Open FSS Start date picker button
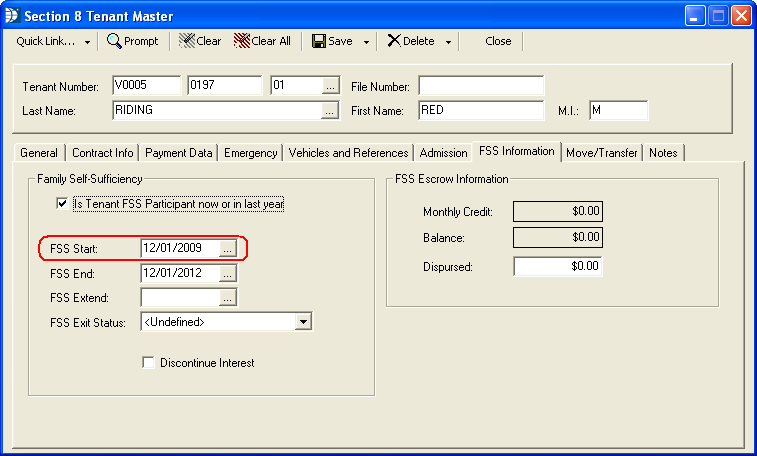Screen dimensions: 757x456 [227, 249]
